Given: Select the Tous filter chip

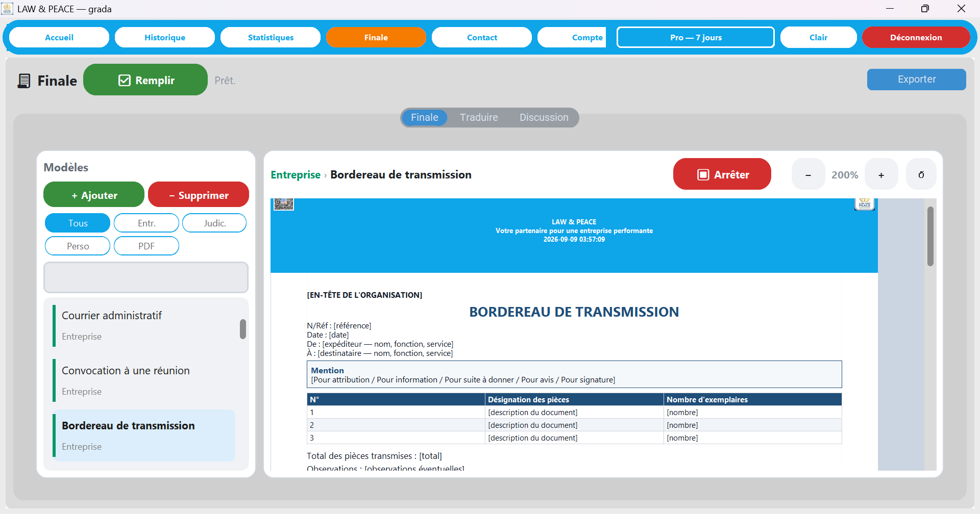Looking at the screenshot, I should tap(78, 223).
